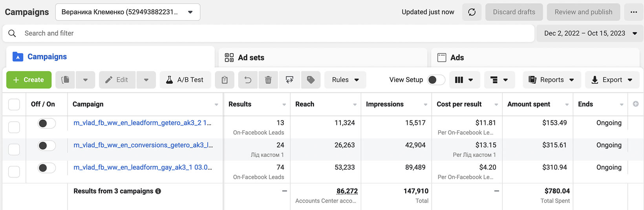Add a column with plus icon
Screen dimensions: 644x210
click(636, 104)
